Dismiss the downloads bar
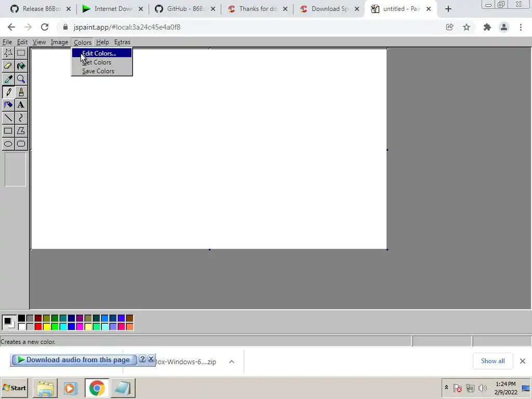This screenshot has height=399, width=532. pos(523,361)
